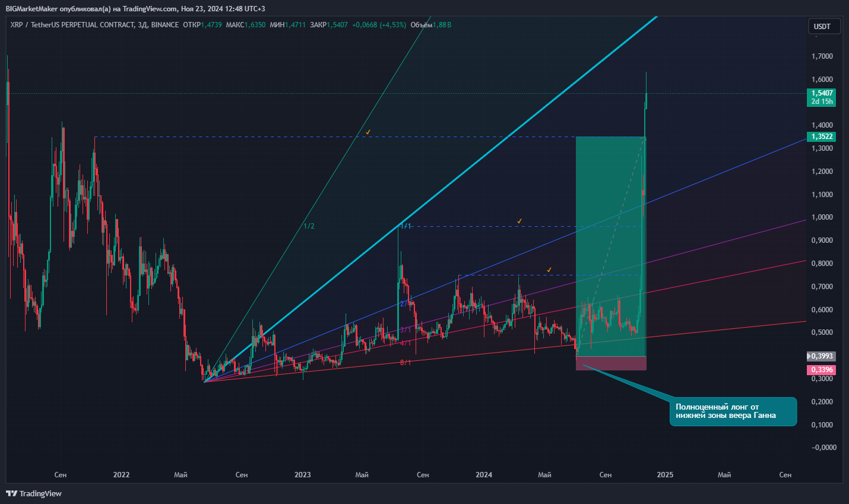Open the TradingView logo link

click(x=34, y=493)
